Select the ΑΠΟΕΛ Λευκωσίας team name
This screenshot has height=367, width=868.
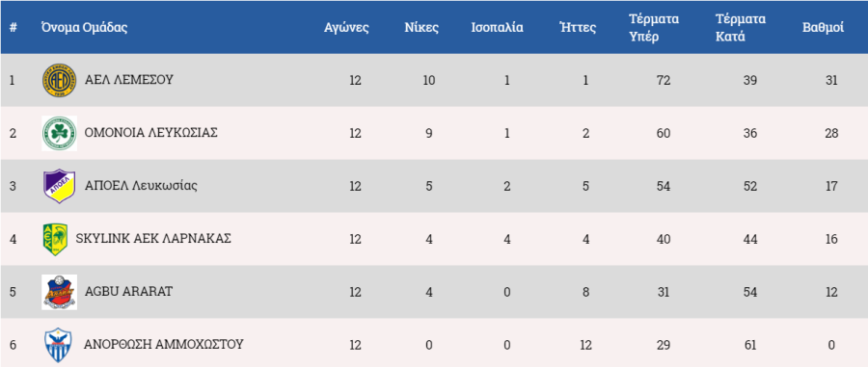(x=141, y=186)
